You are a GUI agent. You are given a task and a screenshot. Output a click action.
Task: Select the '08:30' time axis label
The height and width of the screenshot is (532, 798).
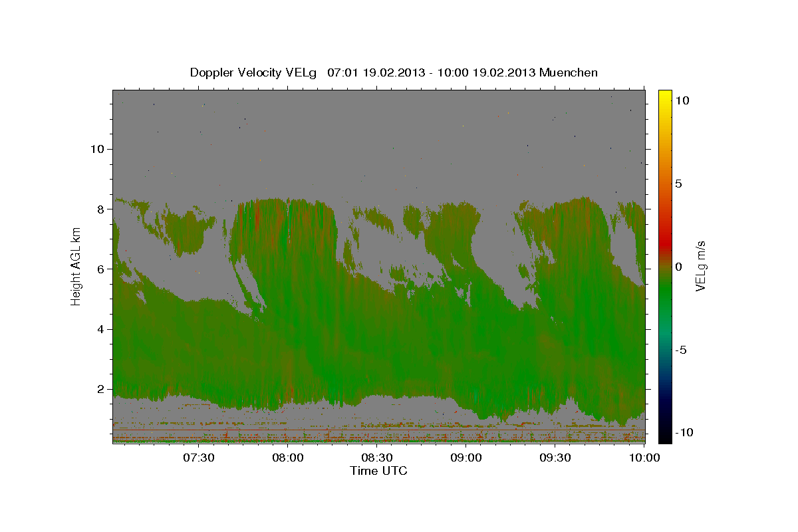pyautogui.click(x=376, y=458)
